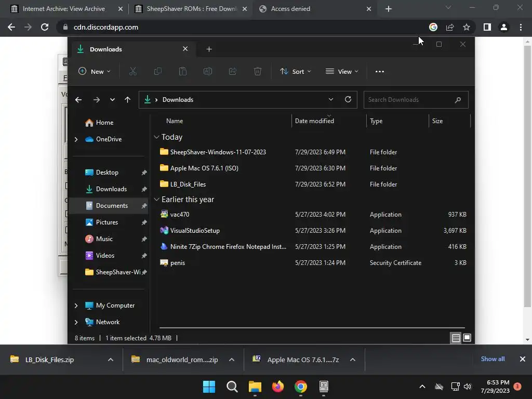Switch to SheepShaver ROMs tab
This screenshot has width=532, height=399.
tap(191, 9)
